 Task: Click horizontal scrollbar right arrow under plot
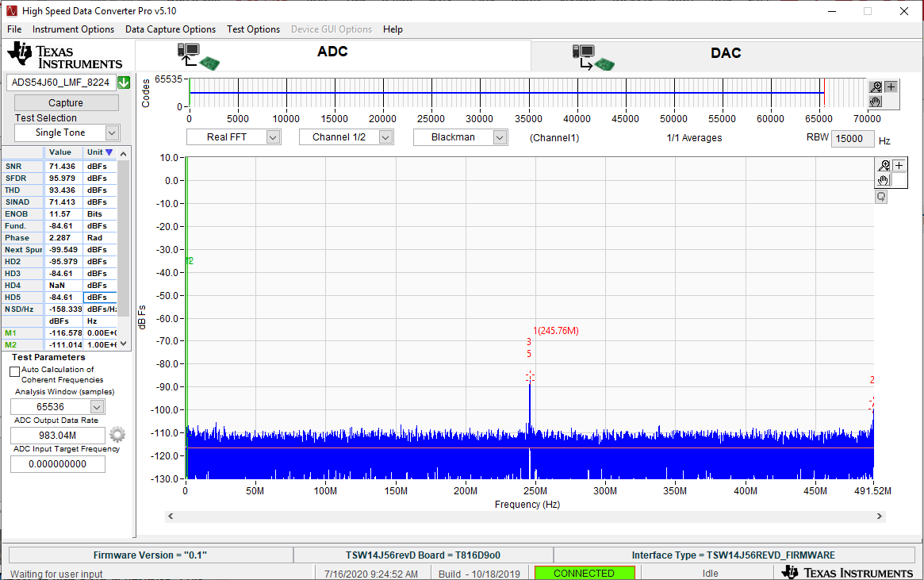880,517
